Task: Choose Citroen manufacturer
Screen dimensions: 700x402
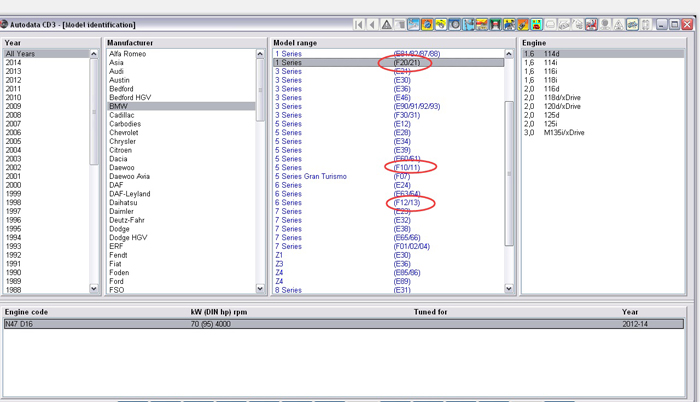Action: (x=121, y=150)
